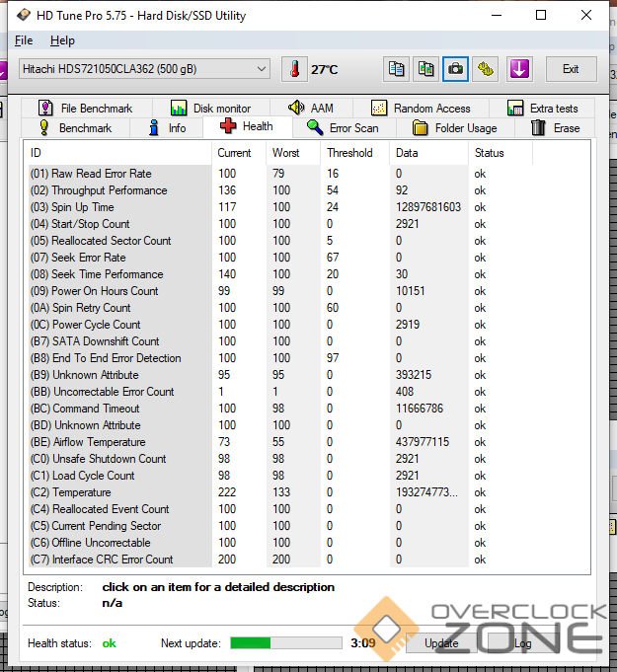Select the (BE) Airflow Temperature row
The image size is (617, 672).
280,442
